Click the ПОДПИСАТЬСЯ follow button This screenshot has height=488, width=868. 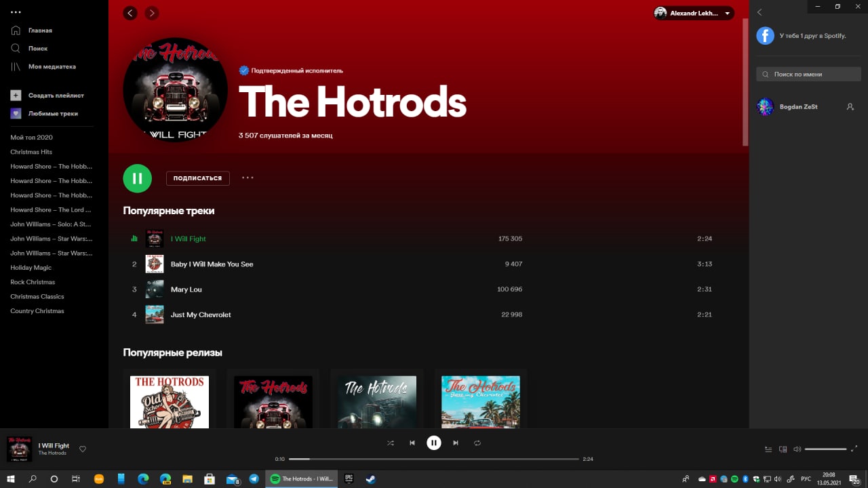[x=197, y=178]
